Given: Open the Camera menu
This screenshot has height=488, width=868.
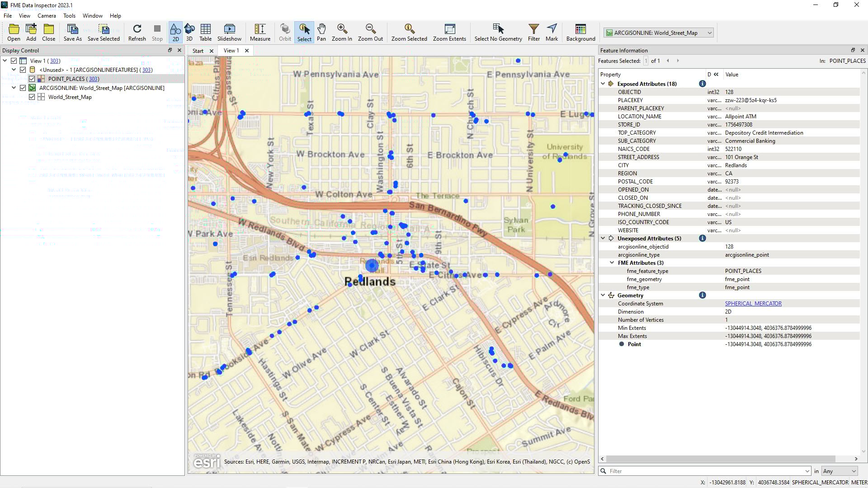Looking at the screenshot, I should pos(47,15).
